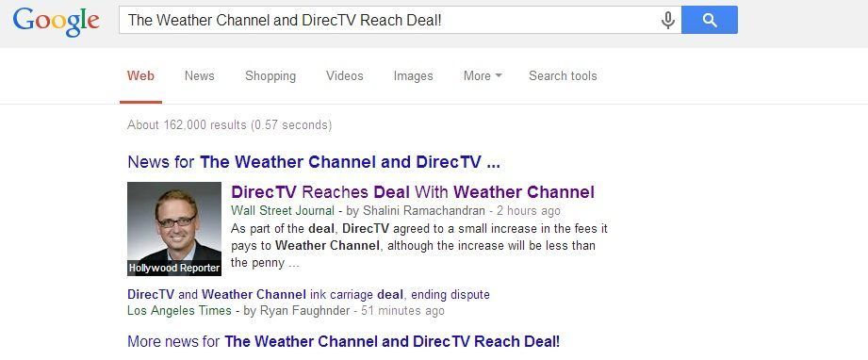The width and height of the screenshot is (868, 360).
Task: Click the Hollywood Reporter news thumbnail
Action: 174,229
